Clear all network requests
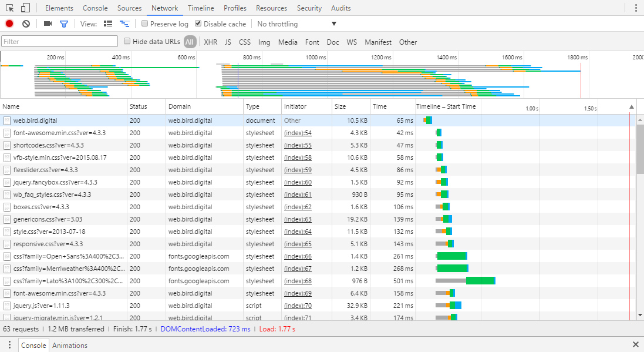This screenshot has width=644, height=352. (x=24, y=24)
